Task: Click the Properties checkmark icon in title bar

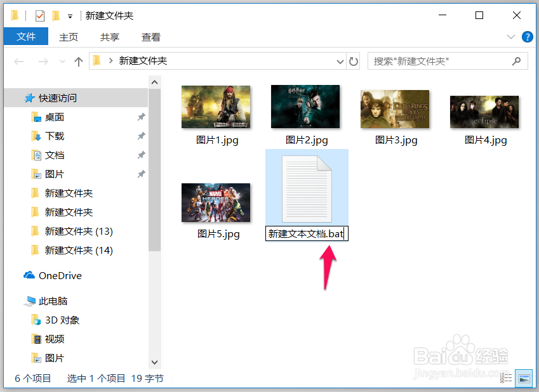Action: click(40, 15)
